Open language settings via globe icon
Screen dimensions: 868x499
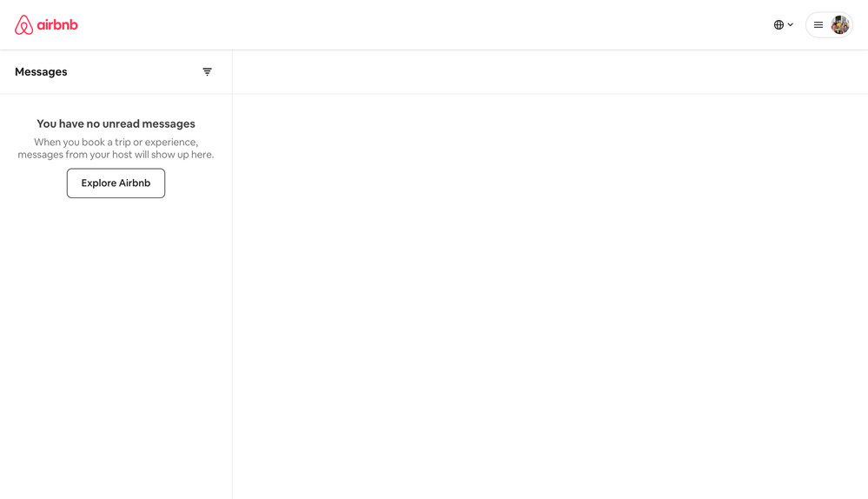(779, 25)
